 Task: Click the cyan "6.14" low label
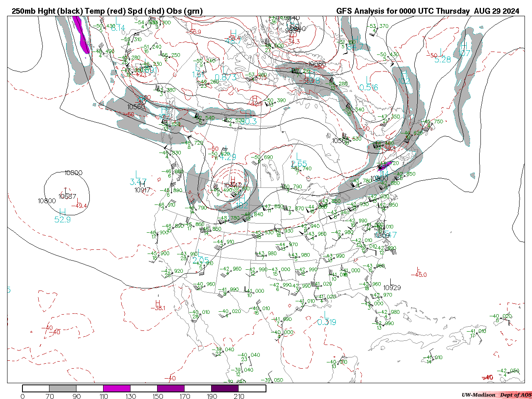118,28
